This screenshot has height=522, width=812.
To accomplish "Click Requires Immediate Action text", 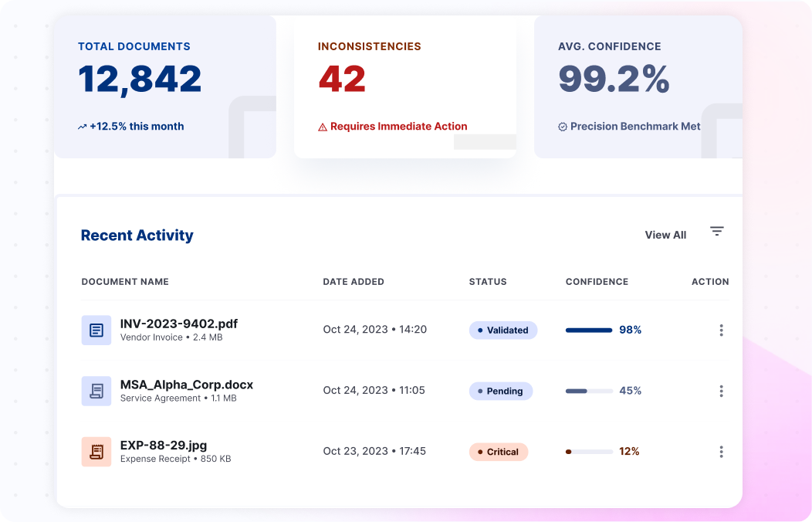I will 399,127.
